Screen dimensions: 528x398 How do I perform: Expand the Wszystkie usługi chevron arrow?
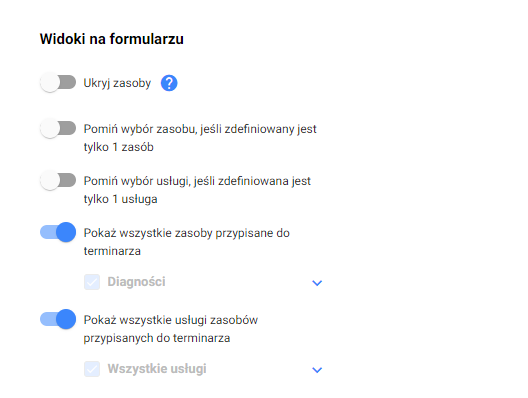(x=317, y=370)
